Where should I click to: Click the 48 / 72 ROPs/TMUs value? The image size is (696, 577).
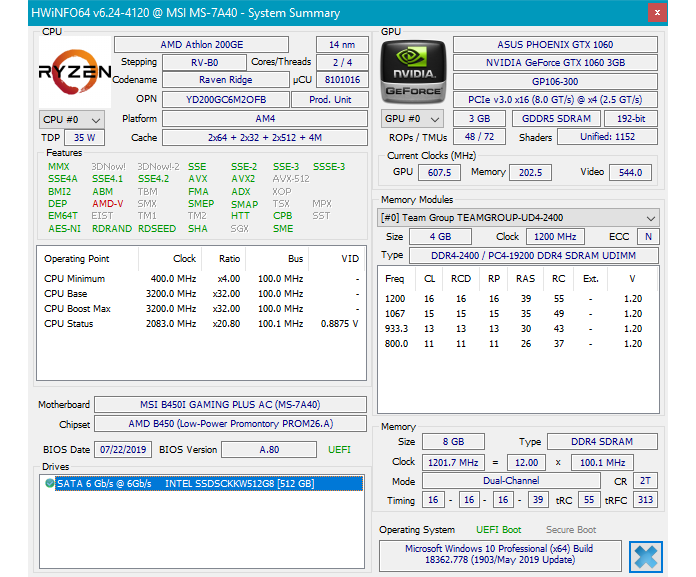pyautogui.click(x=479, y=137)
